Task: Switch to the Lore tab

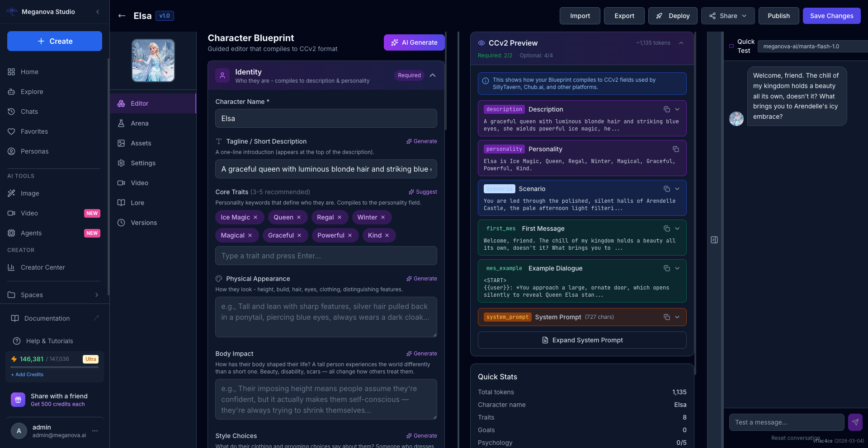Action: coord(137,203)
